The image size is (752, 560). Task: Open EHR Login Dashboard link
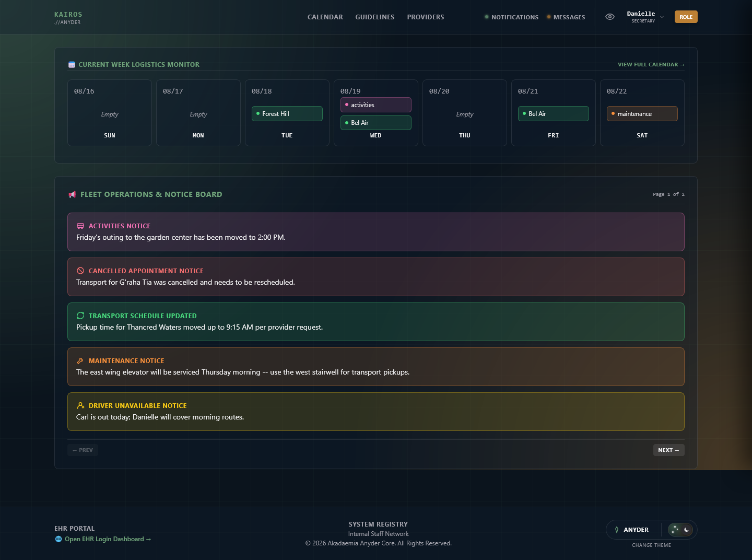108,539
